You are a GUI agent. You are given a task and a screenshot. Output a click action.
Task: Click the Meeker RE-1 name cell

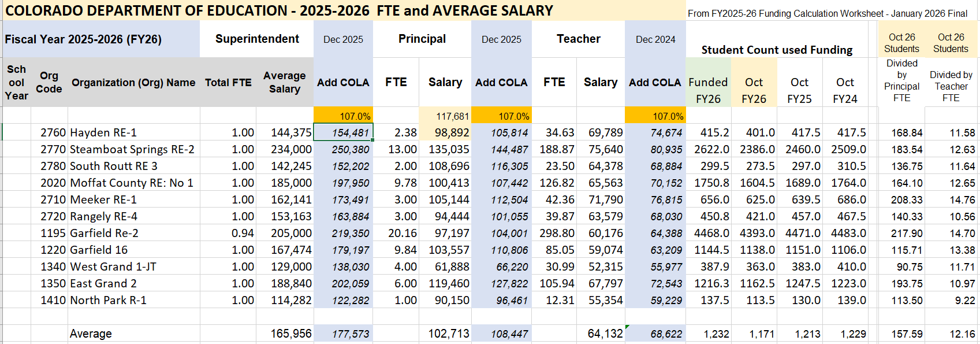point(134,199)
